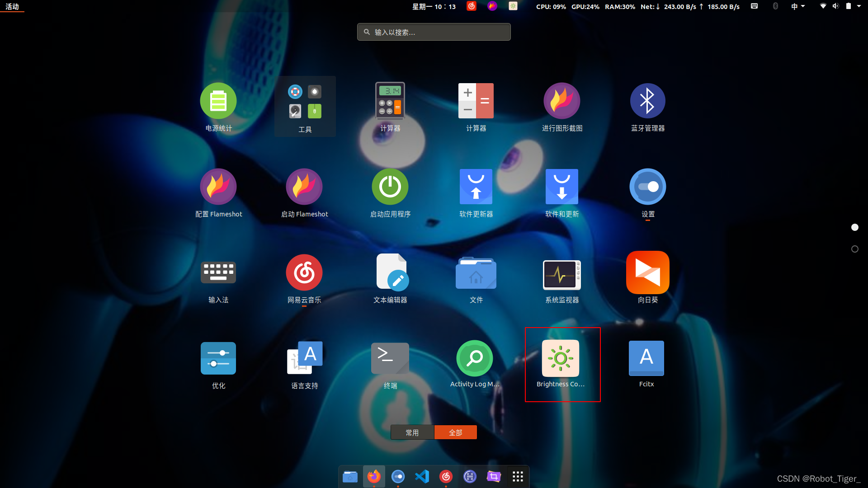The width and height of the screenshot is (868, 488).
Task: Open clock showing 星期一 10:13
Action: pyautogui.click(x=434, y=6)
